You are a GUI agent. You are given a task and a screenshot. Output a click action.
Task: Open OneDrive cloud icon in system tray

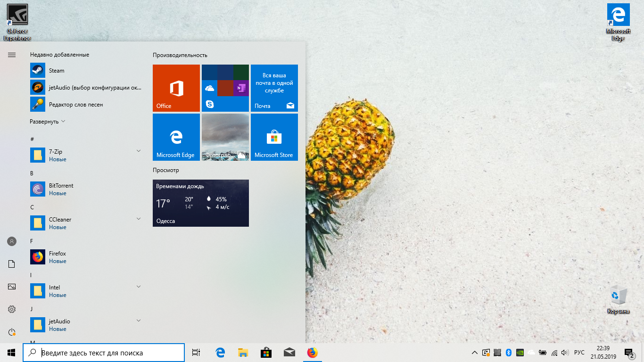531,353
